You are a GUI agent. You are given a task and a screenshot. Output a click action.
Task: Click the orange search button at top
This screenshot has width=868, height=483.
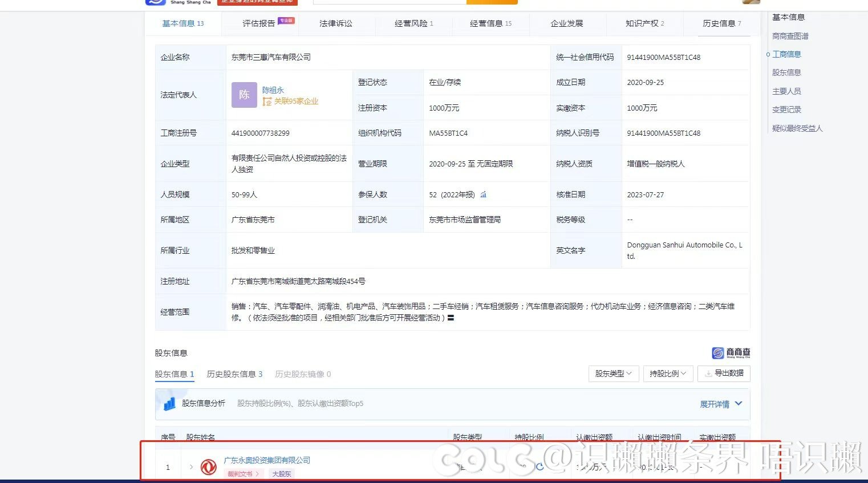pos(492,2)
